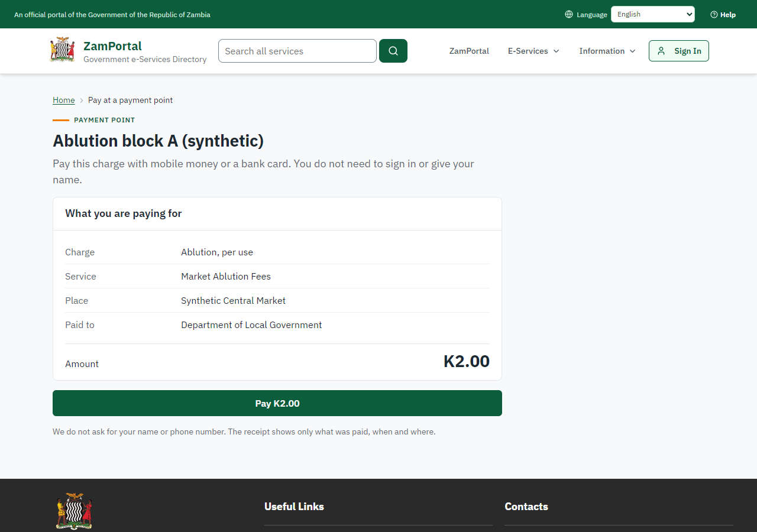This screenshot has height=532, width=757.
Task: Click the ZamPortal site title
Action: 112,46
